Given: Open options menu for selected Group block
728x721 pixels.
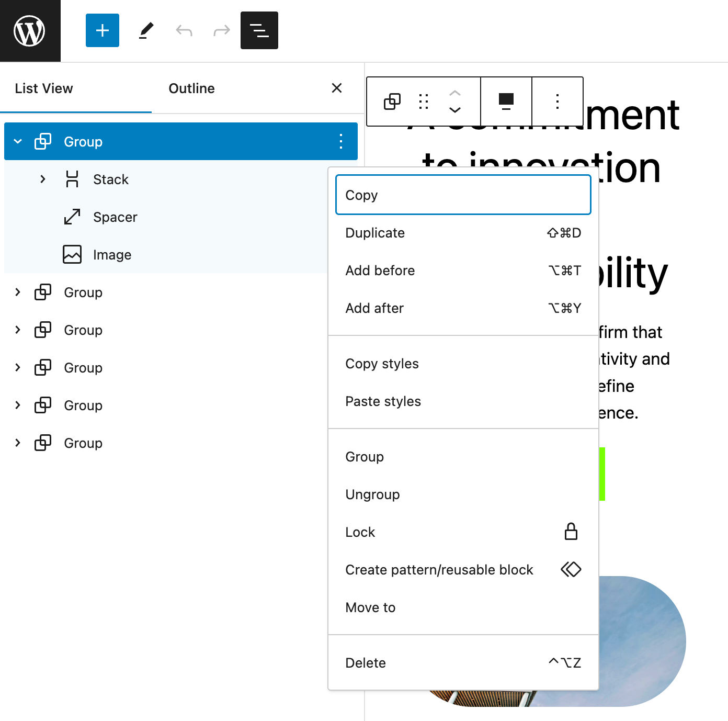Looking at the screenshot, I should coord(340,141).
